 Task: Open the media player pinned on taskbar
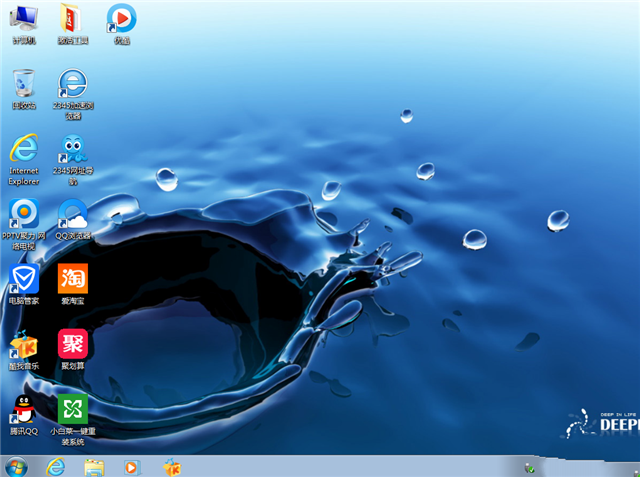point(132,466)
